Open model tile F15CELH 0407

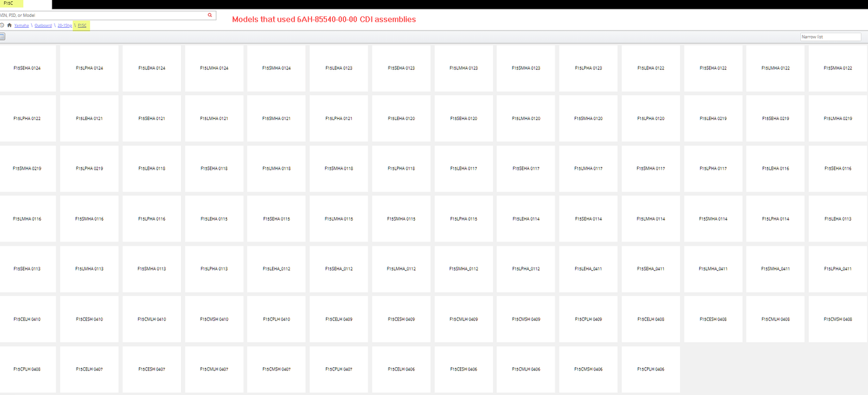click(90, 369)
